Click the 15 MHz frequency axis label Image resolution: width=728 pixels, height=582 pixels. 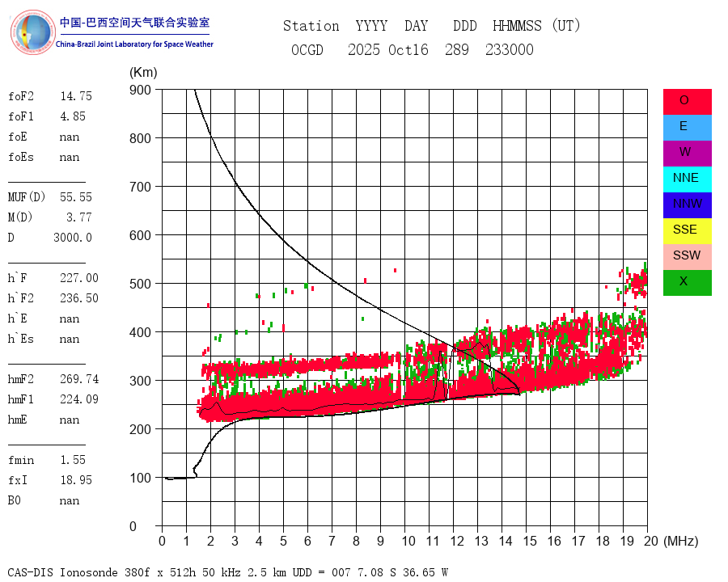[530, 541]
